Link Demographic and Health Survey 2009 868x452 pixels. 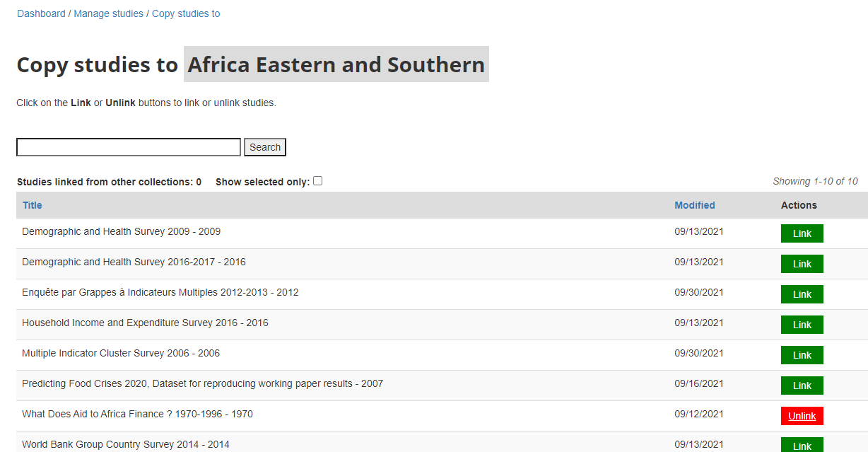click(x=802, y=233)
